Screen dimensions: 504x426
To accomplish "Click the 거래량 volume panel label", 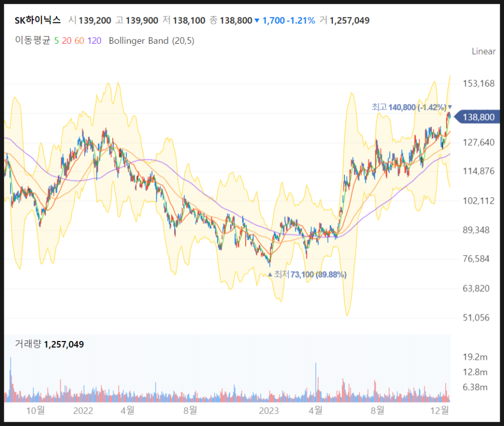I will pyautogui.click(x=28, y=344).
